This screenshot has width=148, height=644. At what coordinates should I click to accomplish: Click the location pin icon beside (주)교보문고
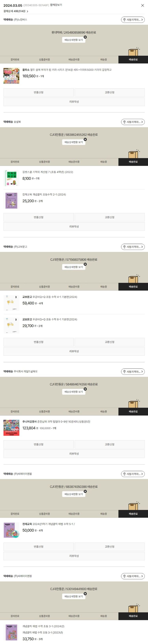(125, 247)
